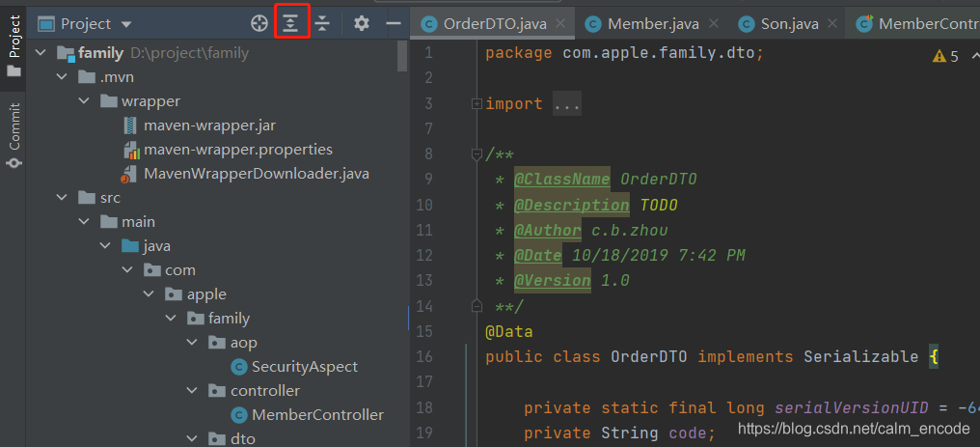Select maven-wrapper.properties file
Image resolution: width=980 pixels, height=447 pixels.
point(238,150)
